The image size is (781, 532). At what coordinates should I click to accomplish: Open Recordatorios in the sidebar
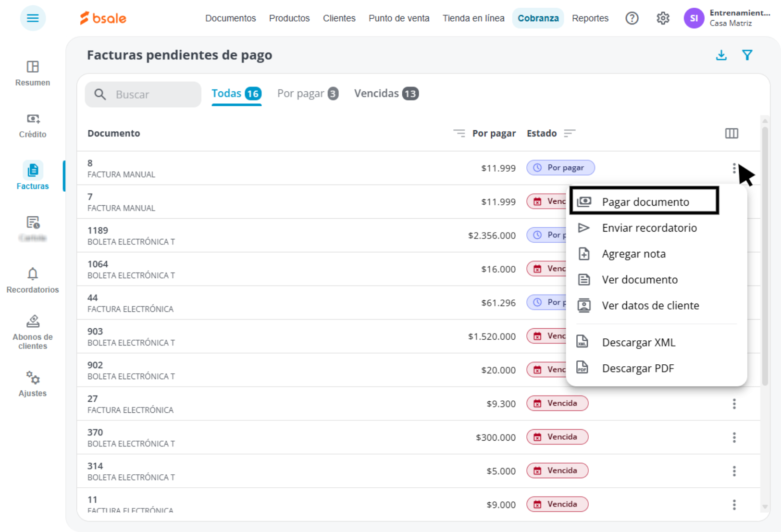point(33,280)
